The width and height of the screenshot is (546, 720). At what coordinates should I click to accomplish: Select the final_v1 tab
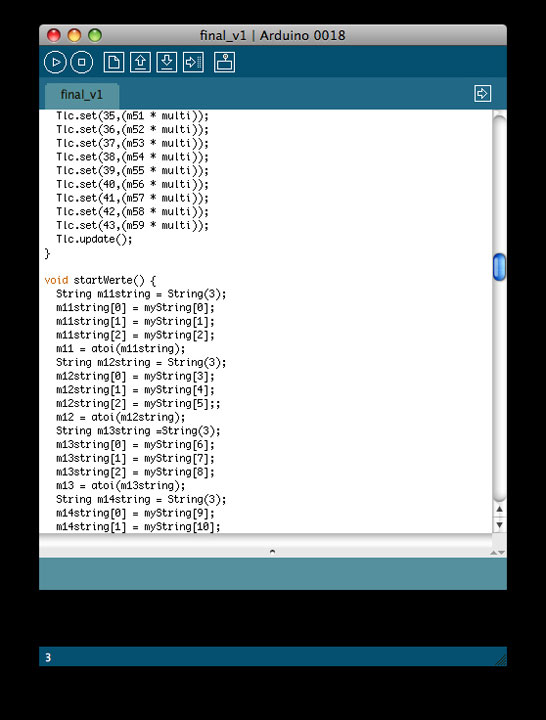coord(82,95)
